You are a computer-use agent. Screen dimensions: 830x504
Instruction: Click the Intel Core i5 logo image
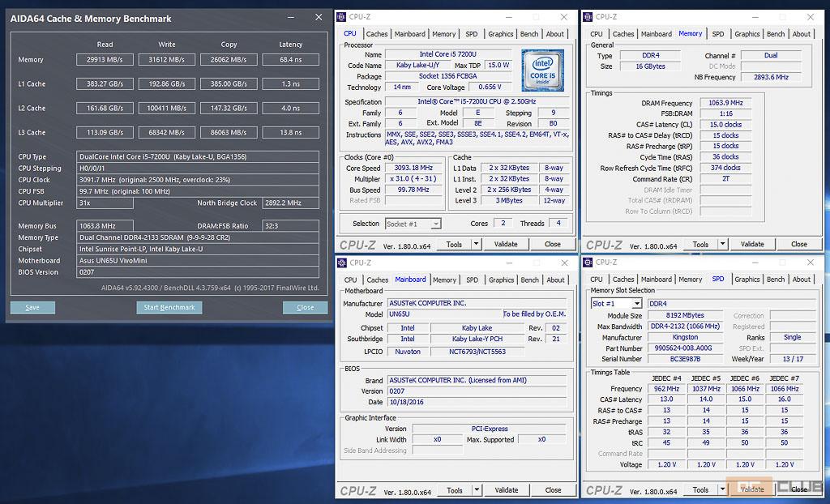[542, 70]
